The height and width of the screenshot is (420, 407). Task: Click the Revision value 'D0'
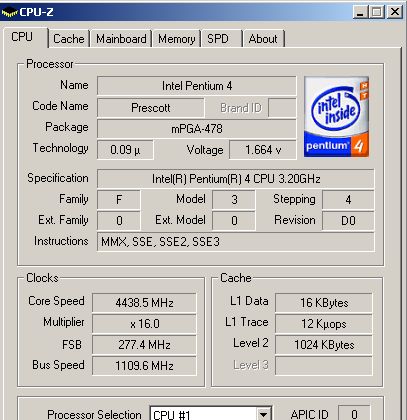[348, 221]
